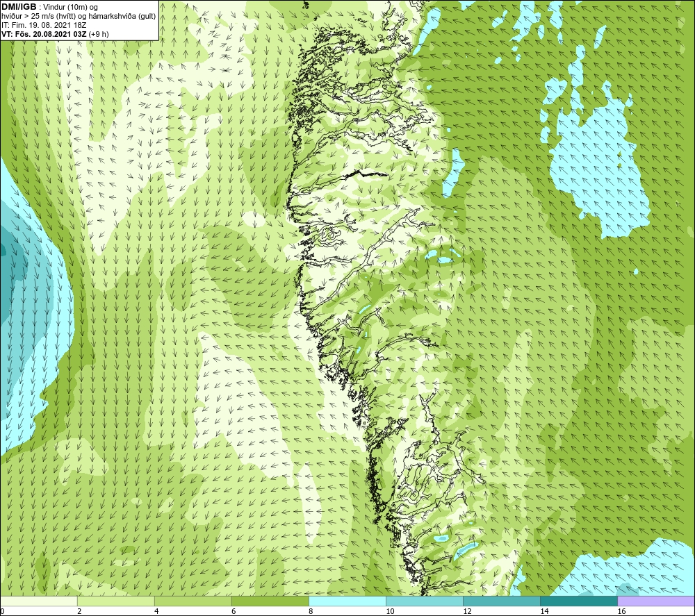Click the '8' label on the scale
Viewport: 695px width, 616px height.
tap(311, 611)
